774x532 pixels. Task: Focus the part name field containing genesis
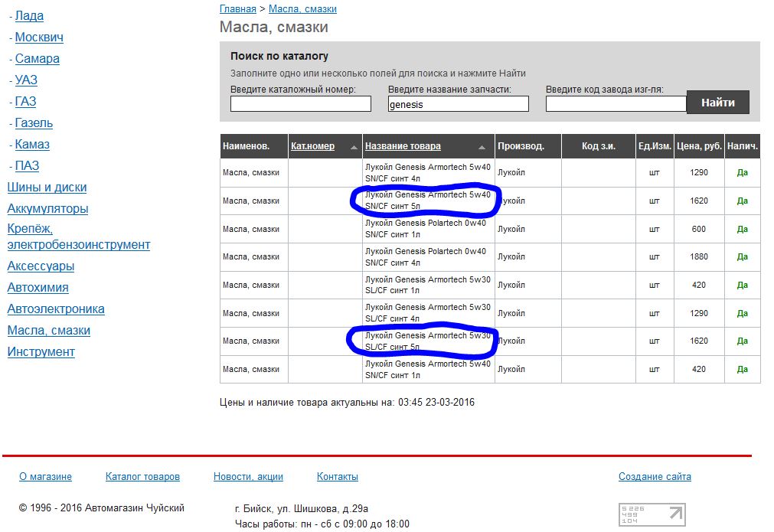(x=458, y=103)
